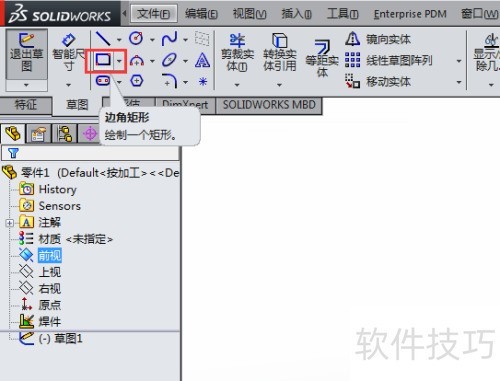Select the Sketch Text (A) tool

tap(202, 60)
